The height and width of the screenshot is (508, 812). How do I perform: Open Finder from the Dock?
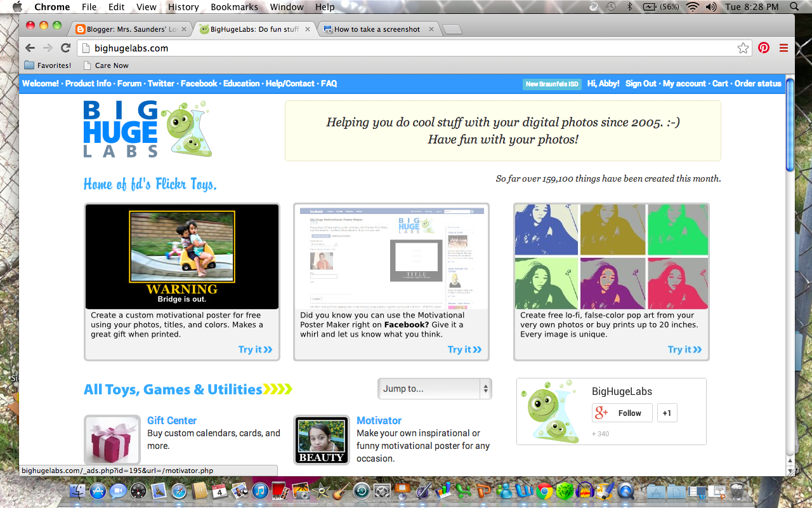(x=77, y=491)
